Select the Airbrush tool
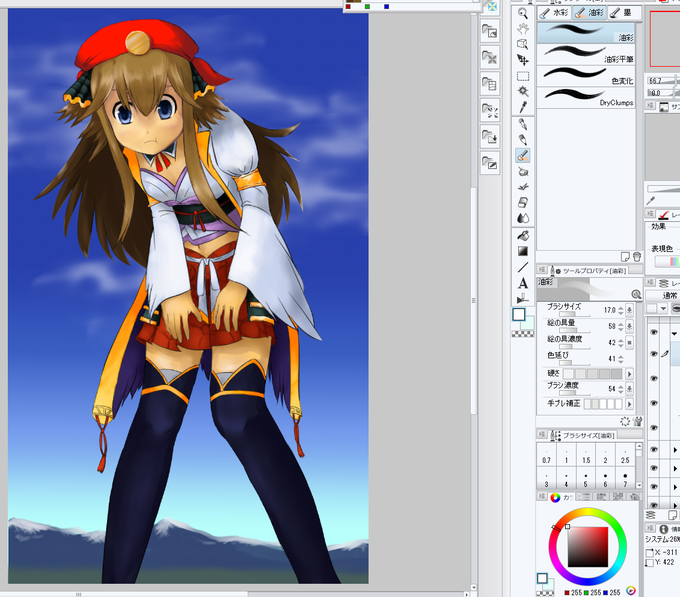Image resolution: width=680 pixels, height=597 pixels. pyautogui.click(x=523, y=172)
